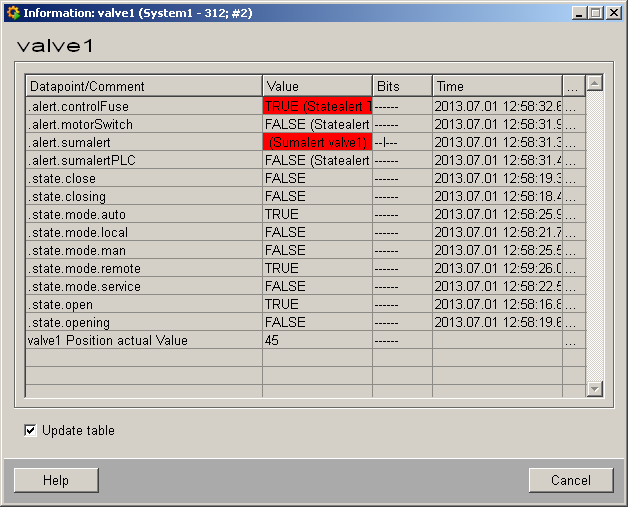The image size is (628, 507).
Task: Open ellipsis for valve1 Position row
Action: pyautogui.click(x=574, y=340)
